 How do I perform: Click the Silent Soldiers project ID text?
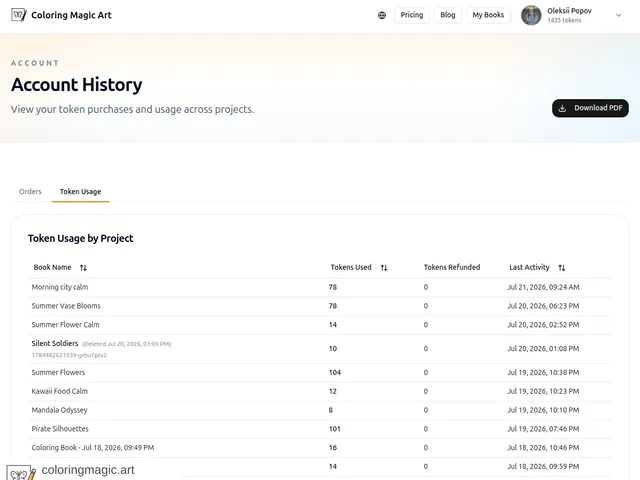click(69, 355)
